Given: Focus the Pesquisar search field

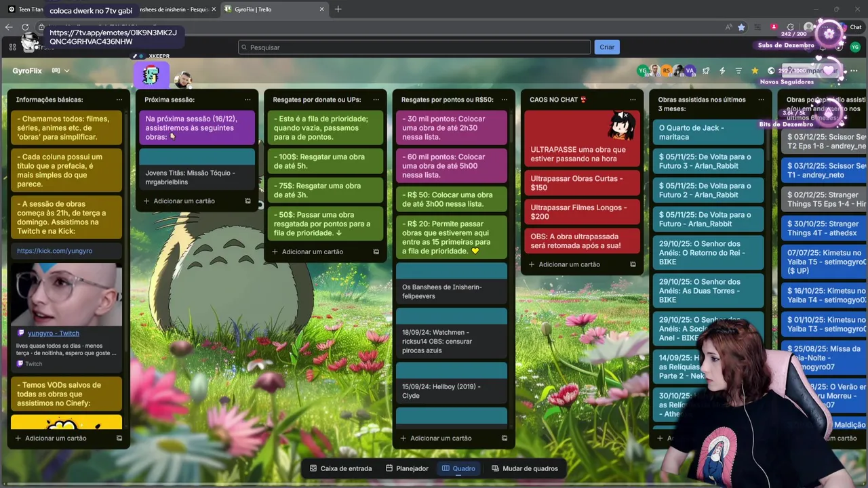Looking at the screenshot, I should click(414, 47).
